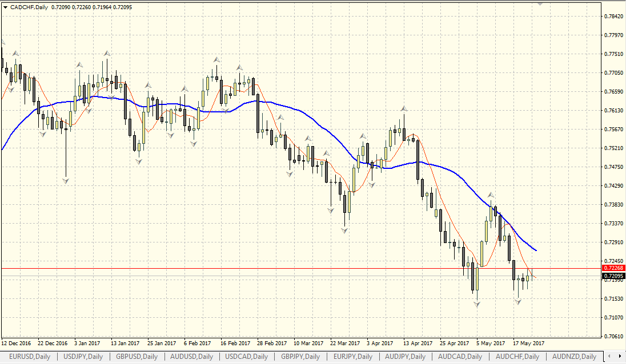Click the small triangle before CADCHF,Daily title
Image resolution: width=626 pixels, height=364 pixels.
pos(5,7)
